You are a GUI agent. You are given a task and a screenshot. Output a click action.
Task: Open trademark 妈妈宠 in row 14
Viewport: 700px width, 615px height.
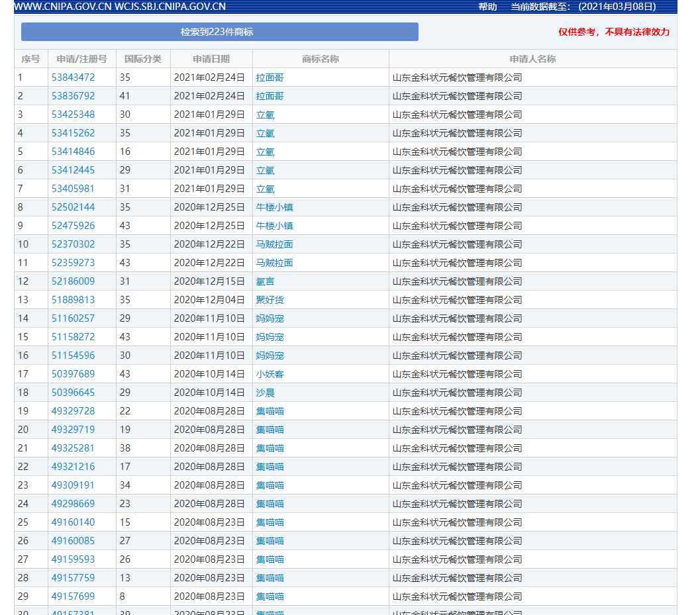tap(270, 318)
